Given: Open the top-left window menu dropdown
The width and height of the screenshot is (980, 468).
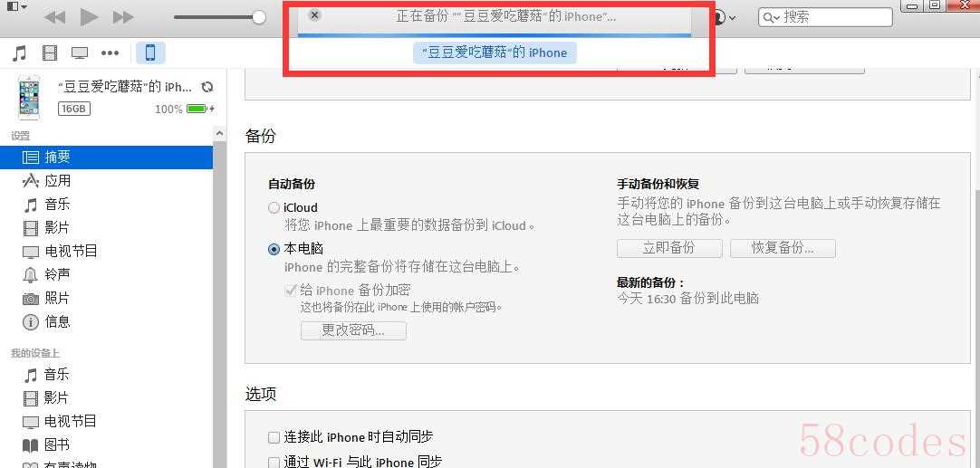Looking at the screenshot, I should coord(17,6).
